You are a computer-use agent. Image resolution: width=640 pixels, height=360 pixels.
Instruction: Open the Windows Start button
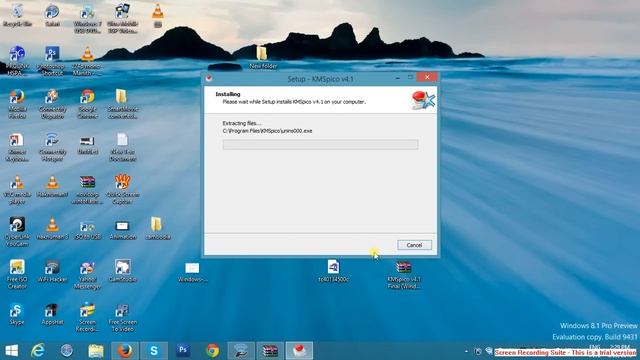tap(11, 351)
